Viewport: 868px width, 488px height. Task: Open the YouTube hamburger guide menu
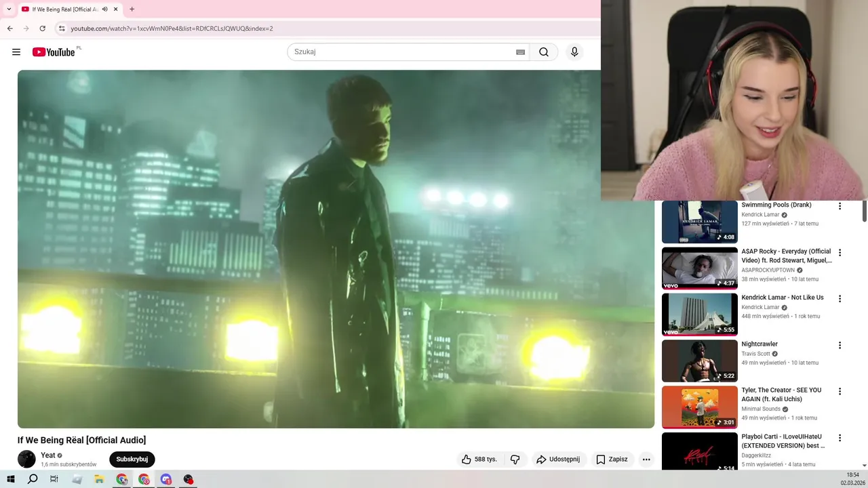tap(16, 52)
